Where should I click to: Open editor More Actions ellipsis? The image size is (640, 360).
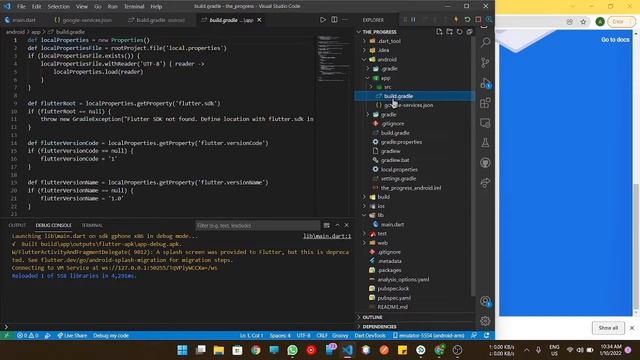[x=345, y=20]
